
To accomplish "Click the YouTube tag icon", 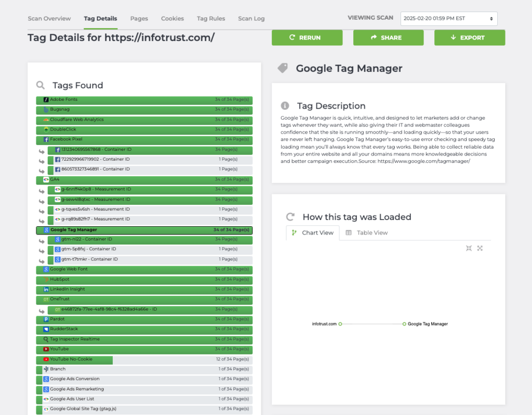I will click(46, 349).
